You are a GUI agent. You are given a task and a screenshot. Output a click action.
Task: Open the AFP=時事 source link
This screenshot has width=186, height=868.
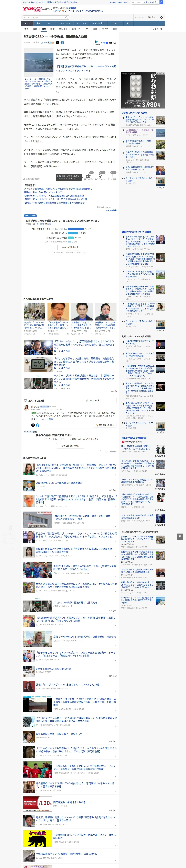[111, 211]
